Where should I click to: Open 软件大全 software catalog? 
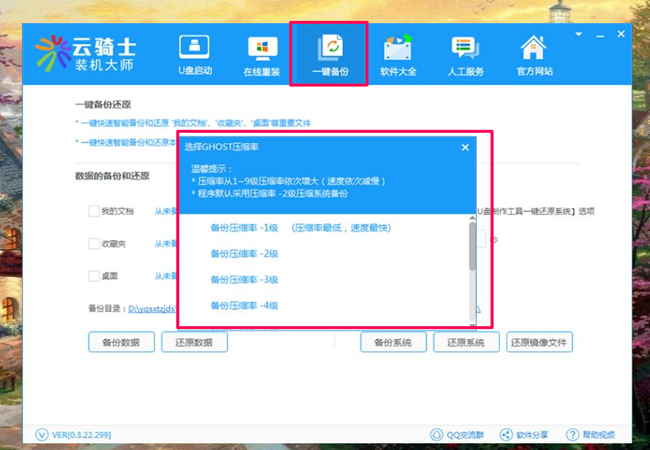398,56
